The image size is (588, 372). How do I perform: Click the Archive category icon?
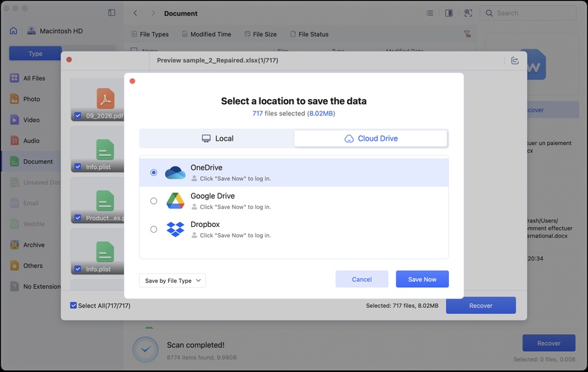14,245
